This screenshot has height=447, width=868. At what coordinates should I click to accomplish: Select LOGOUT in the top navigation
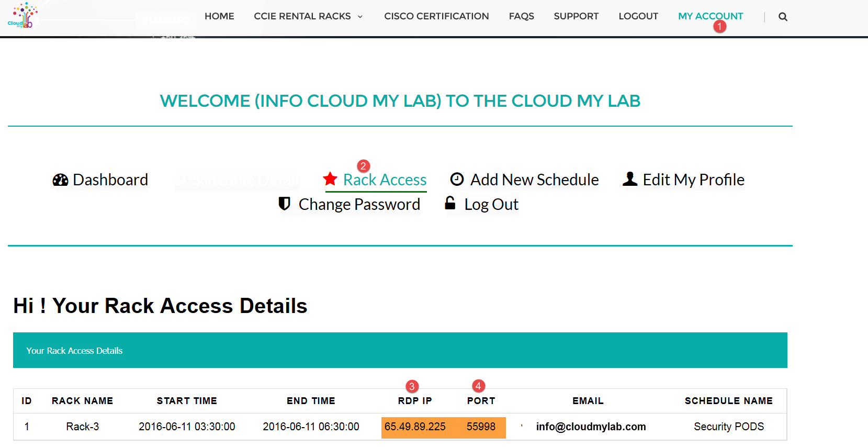pos(638,16)
